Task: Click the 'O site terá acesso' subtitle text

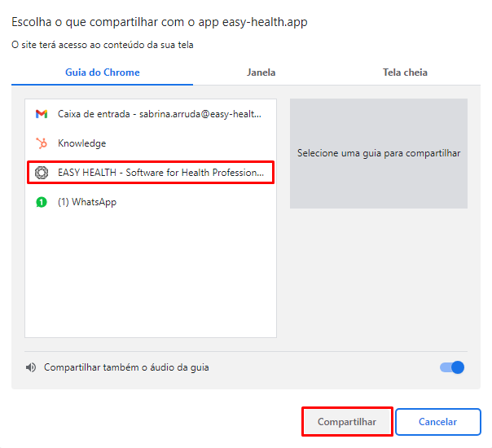Action: [x=102, y=45]
